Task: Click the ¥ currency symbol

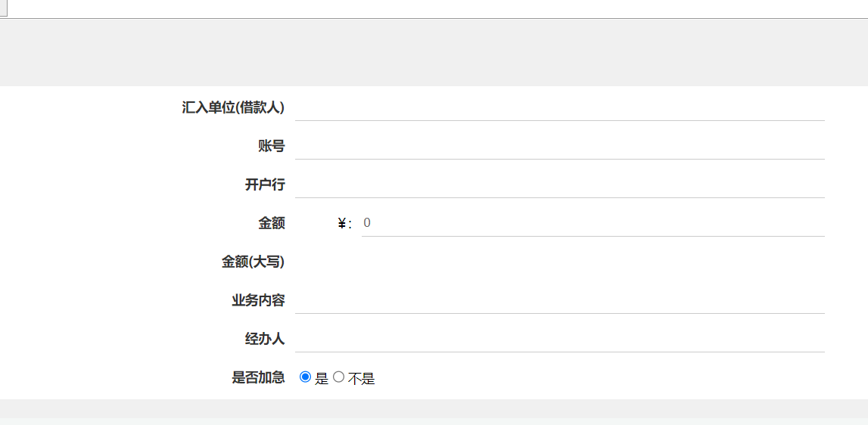Action: click(x=342, y=223)
